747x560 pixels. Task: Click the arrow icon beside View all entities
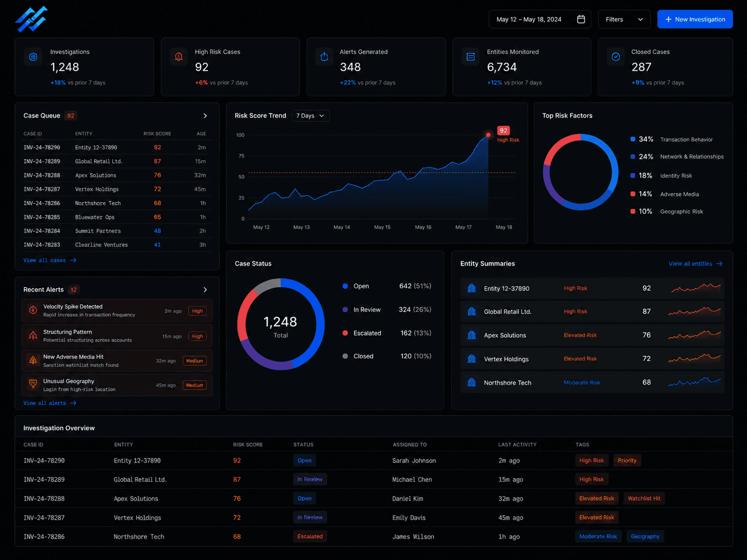click(720, 263)
